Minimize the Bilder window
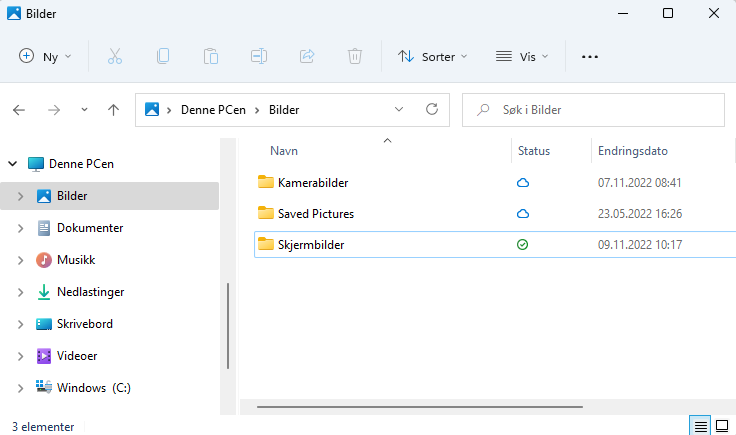 (623, 13)
